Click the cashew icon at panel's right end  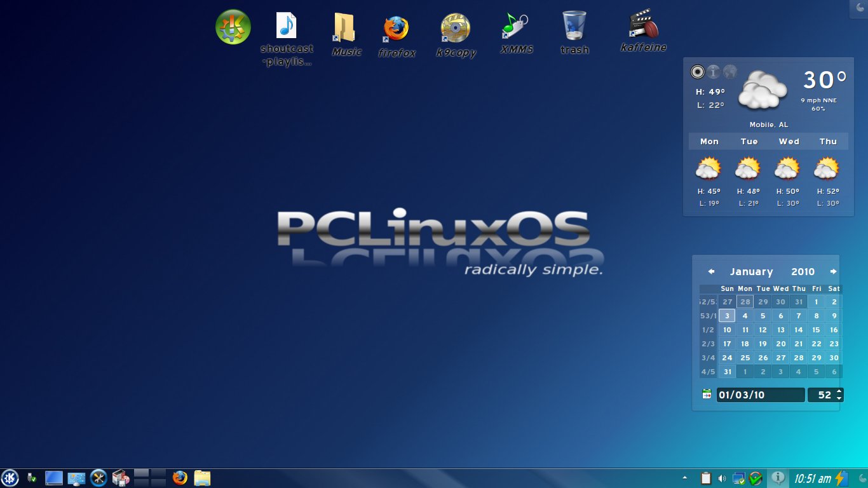pos(861,478)
